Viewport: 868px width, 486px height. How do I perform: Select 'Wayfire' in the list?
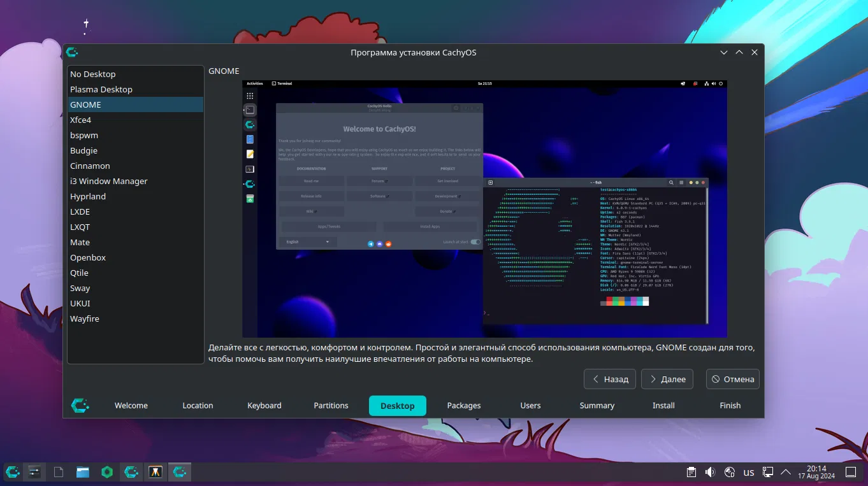click(x=136, y=318)
